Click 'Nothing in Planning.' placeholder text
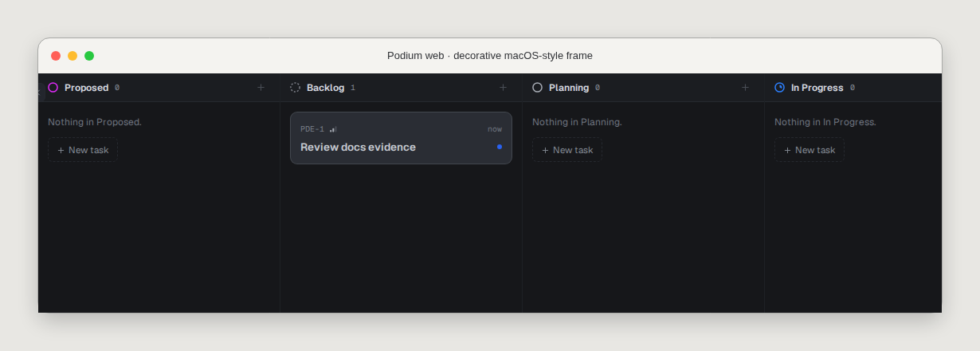 point(578,122)
